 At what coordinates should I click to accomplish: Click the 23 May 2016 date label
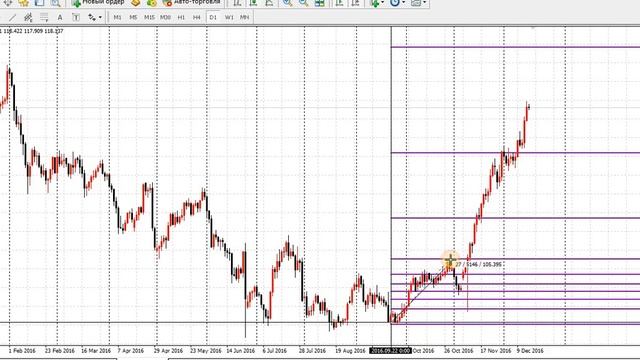(205, 351)
